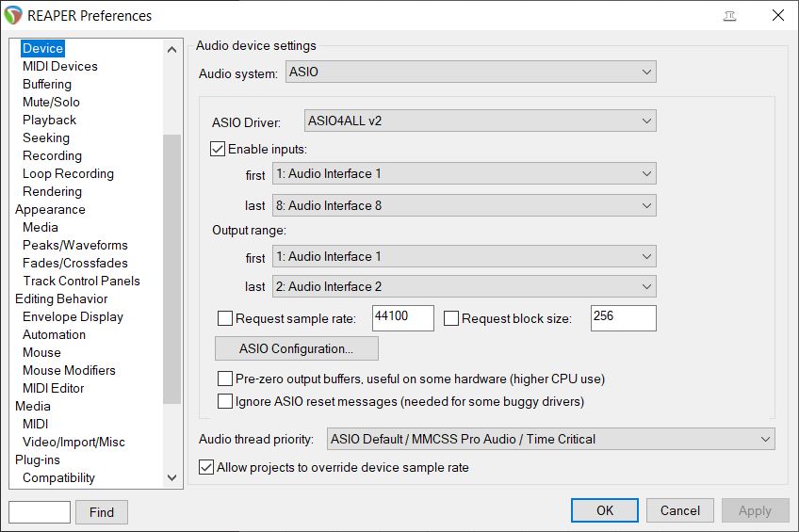Select MIDI Devices preferences page
The height and width of the screenshot is (532, 799).
tap(60, 66)
